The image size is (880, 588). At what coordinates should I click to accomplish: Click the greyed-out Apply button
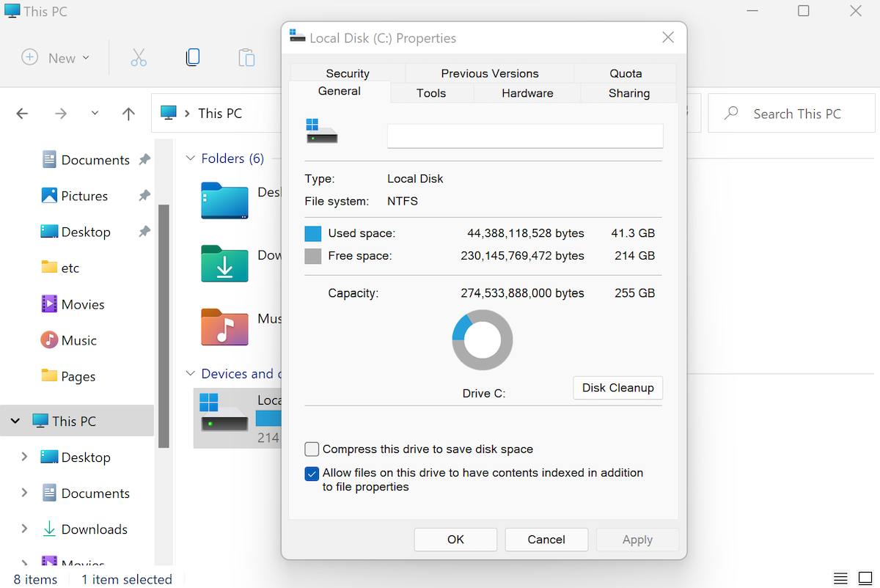coord(637,540)
